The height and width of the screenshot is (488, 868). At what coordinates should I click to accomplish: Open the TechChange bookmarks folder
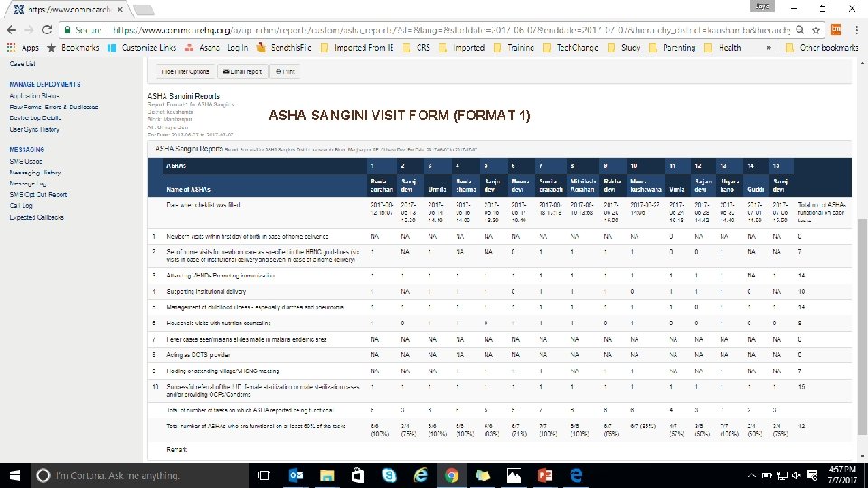(x=571, y=48)
